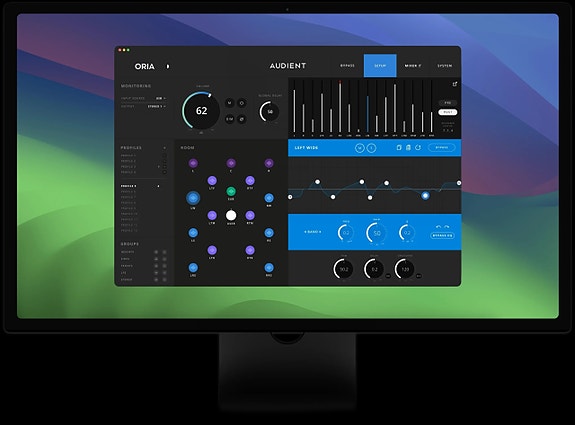Screen dimensions: 575x425
Task: Solo Left Wide with the S button
Action: 371,148
